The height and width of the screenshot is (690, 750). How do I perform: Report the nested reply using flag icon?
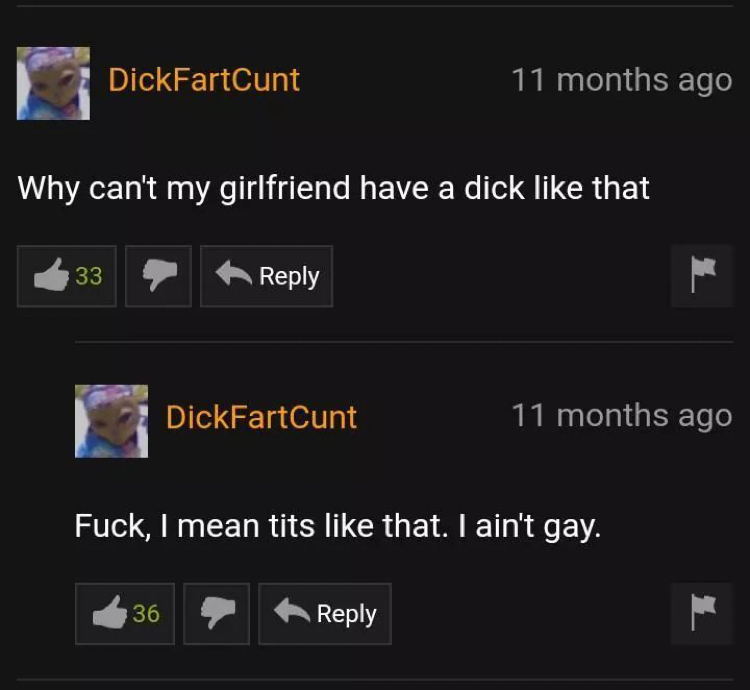[x=702, y=613]
